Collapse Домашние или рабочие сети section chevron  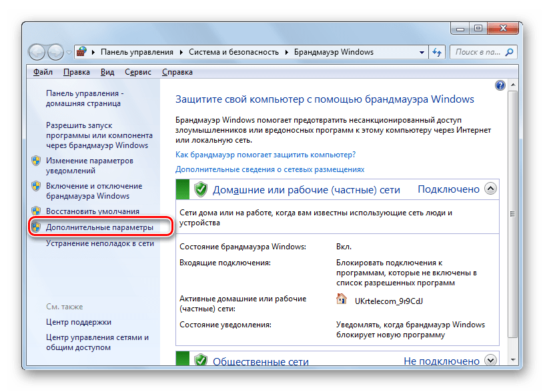(x=490, y=189)
